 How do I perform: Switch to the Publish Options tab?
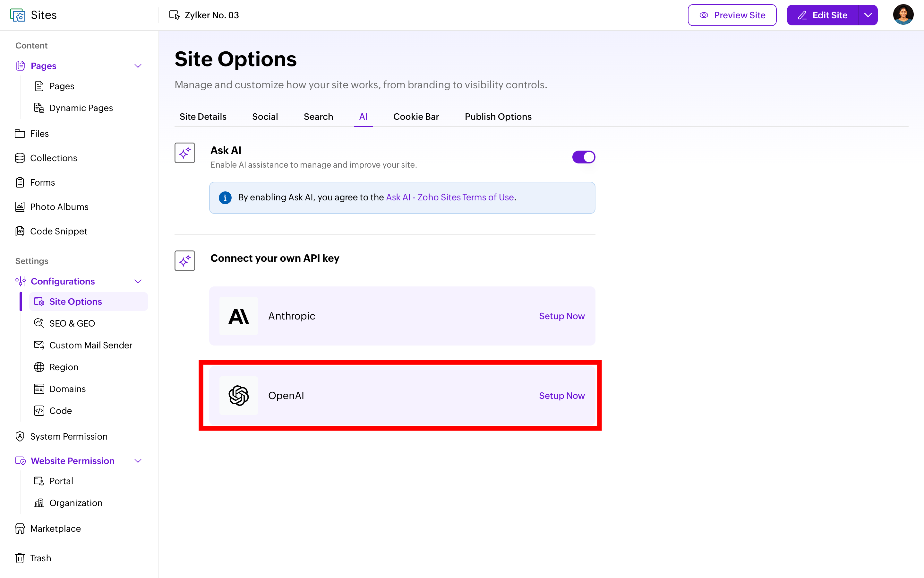coord(498,117)
